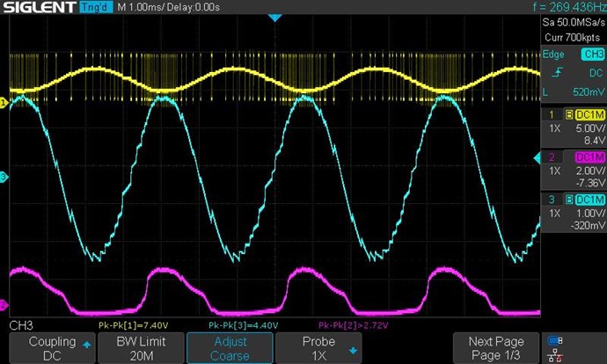Click channel 2 probe 1X label

(555, 171)
